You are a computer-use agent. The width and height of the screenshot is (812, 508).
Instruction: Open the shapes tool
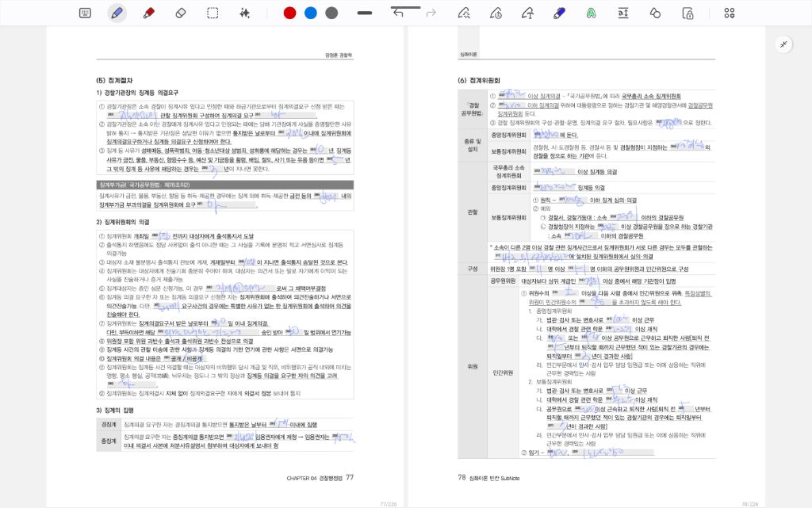[x=655, y=13]
